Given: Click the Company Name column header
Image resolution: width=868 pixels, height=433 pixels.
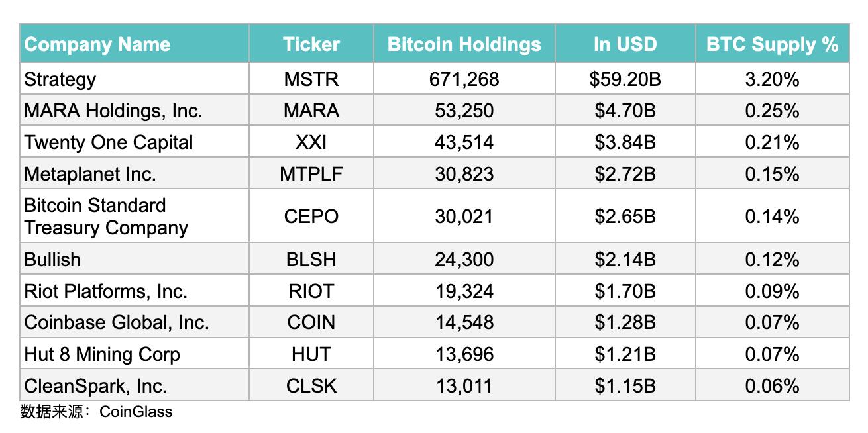Looking at the screenshot, I should click(x=97, y=44).
